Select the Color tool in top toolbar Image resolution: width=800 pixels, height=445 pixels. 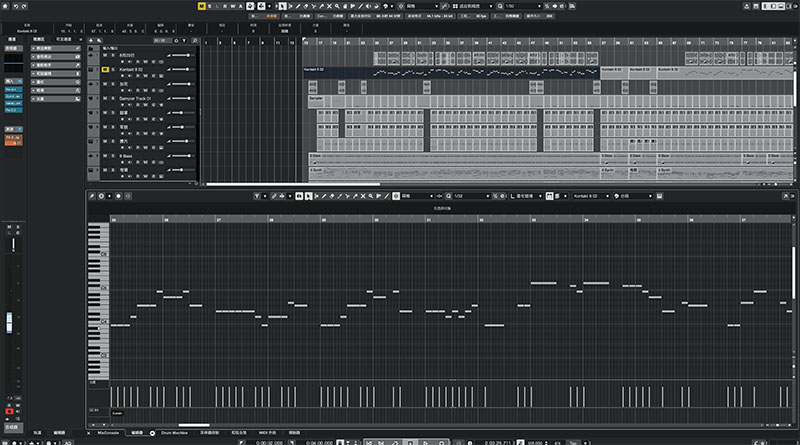(385, 6)
